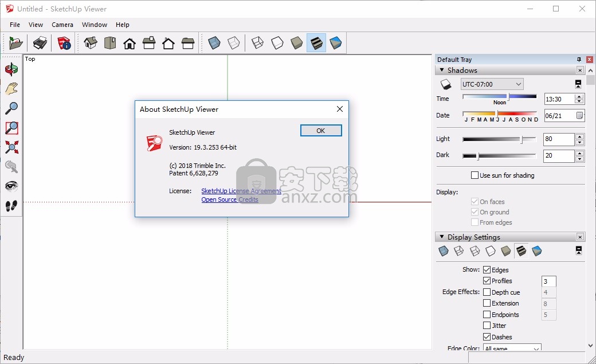The image size is (596, 364).
Task: Enable Endpoints edge effect checkbox
Action: pos(487,315)
